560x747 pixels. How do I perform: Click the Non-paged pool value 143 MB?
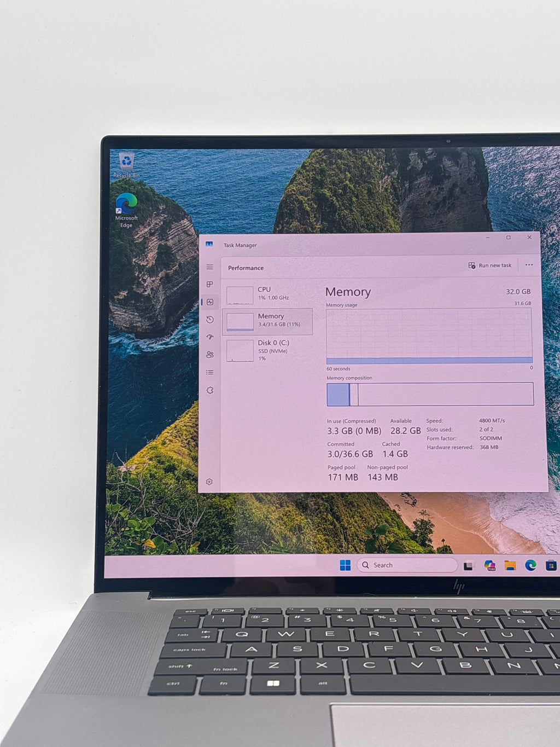[383, 477]
